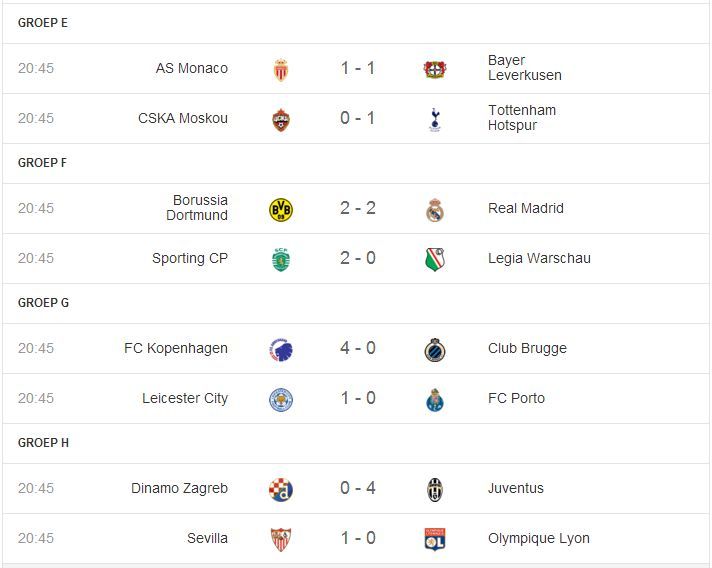
Task: Click the Bayer Leverkusen club crest
Action: pyautogui.click(x=435, y=69)
